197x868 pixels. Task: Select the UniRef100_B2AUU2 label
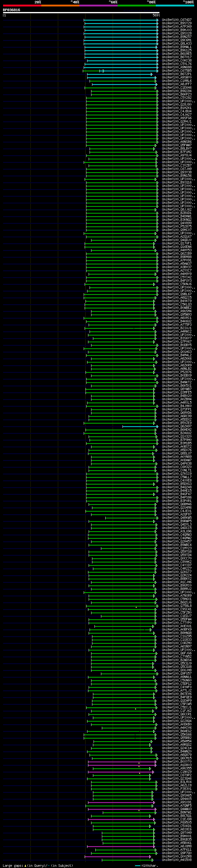pos(176,433)
